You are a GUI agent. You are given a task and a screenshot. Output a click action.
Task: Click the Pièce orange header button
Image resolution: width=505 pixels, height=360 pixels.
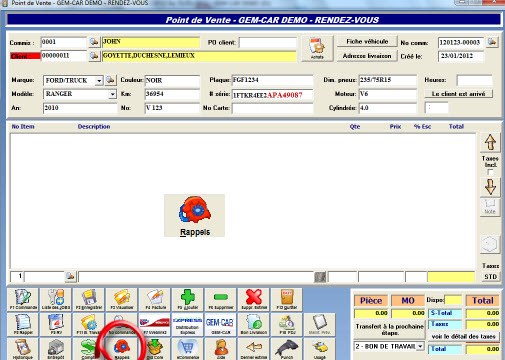point(371,301)
